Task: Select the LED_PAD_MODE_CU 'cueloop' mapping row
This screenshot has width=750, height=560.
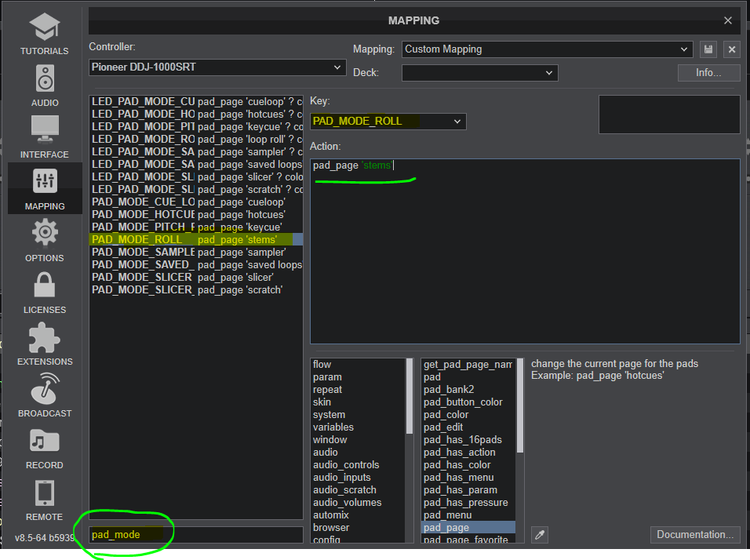Action: (196, 102)
